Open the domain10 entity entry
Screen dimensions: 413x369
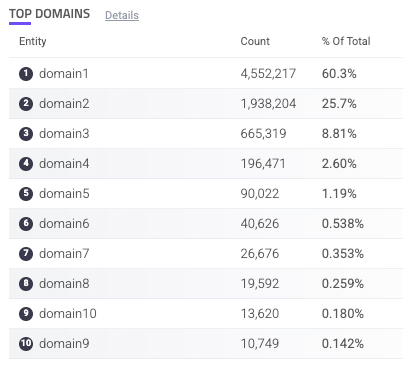click(x=68, y=314)
